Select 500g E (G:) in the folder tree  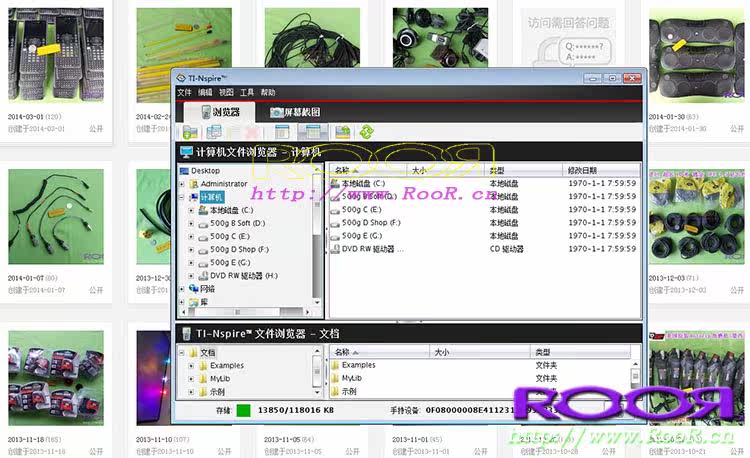(x=230, y=262)
